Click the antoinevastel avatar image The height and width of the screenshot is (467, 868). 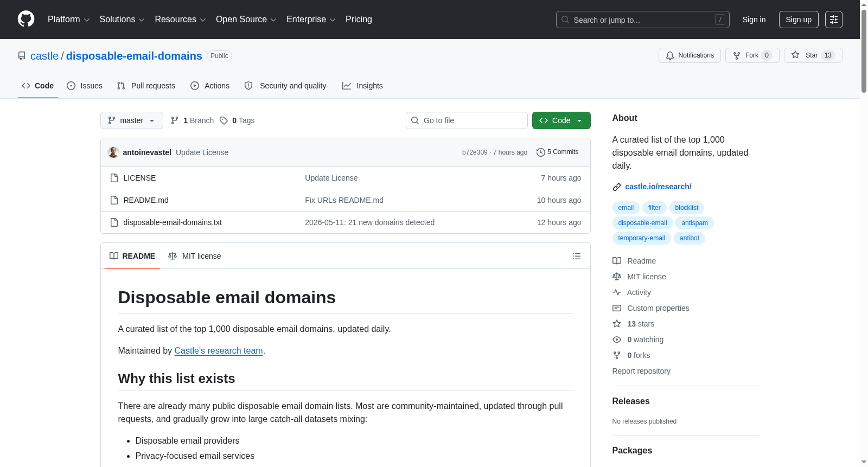coord(113,152)
